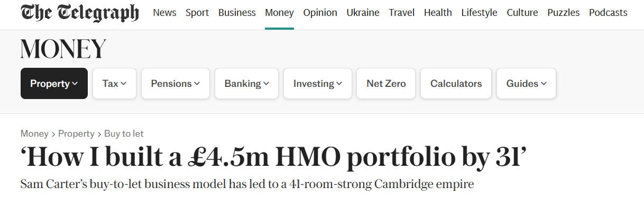Open the Opinion section

pyautogui.click(x=320, y=13)
